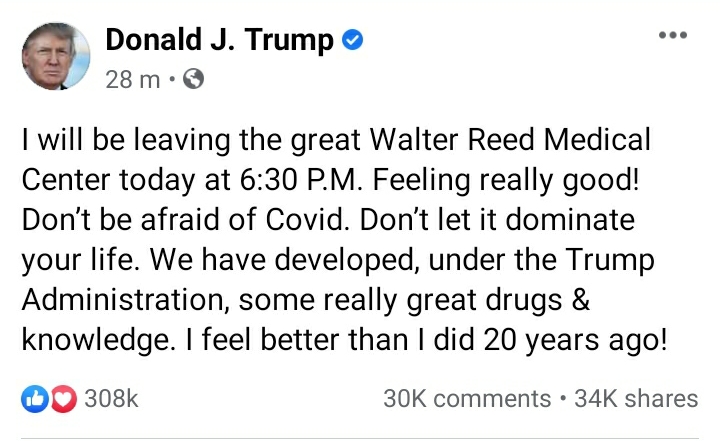Click the red heart Love reaction icon
This screenshot has height=441, width=720.
click(x=62, y=398)
